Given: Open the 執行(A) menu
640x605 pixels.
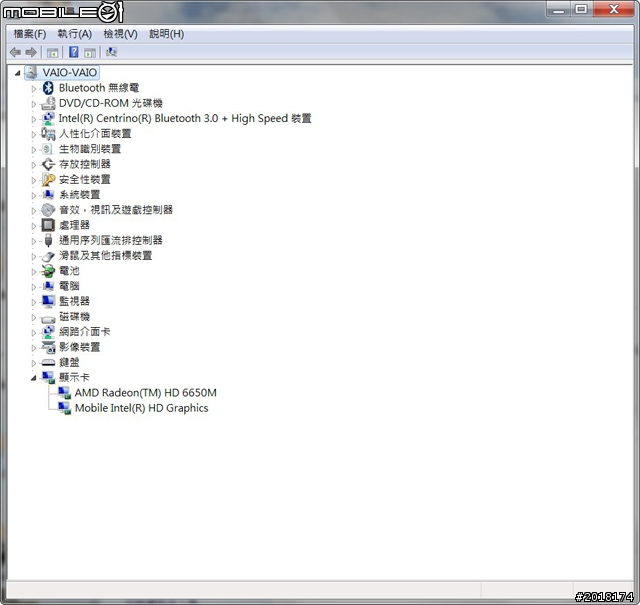Looking at the screenshot, I should [x=74, y=34].
